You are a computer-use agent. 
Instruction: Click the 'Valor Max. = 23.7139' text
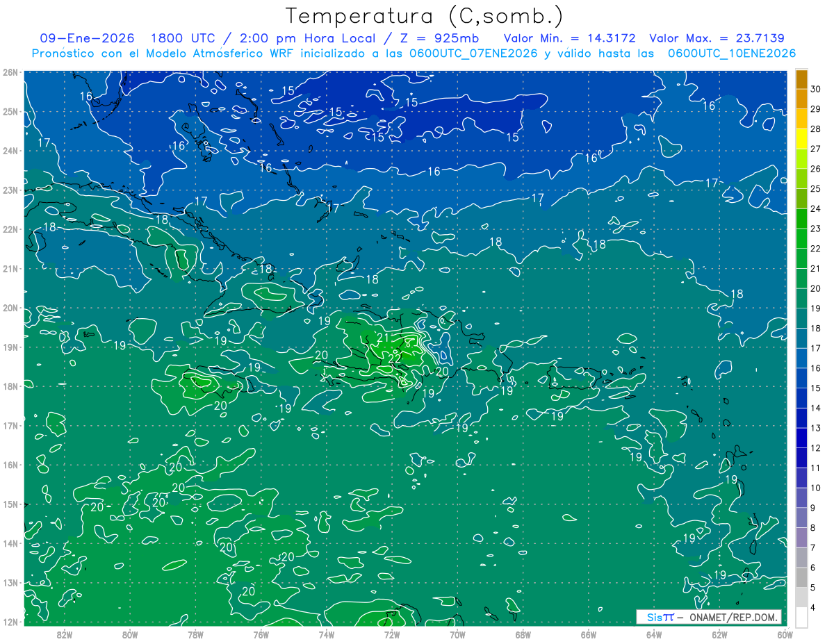pyautogui.click(x=718, y=38)
